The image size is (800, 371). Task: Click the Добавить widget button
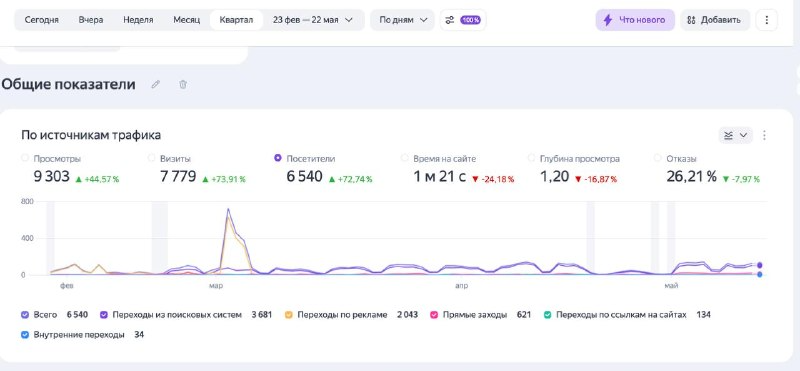[714, 20]
